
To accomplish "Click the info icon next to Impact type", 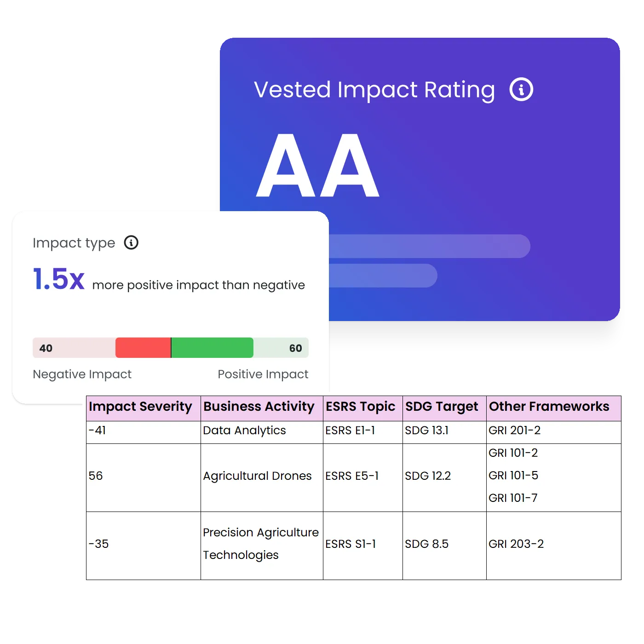I will [x=131, y=243].
